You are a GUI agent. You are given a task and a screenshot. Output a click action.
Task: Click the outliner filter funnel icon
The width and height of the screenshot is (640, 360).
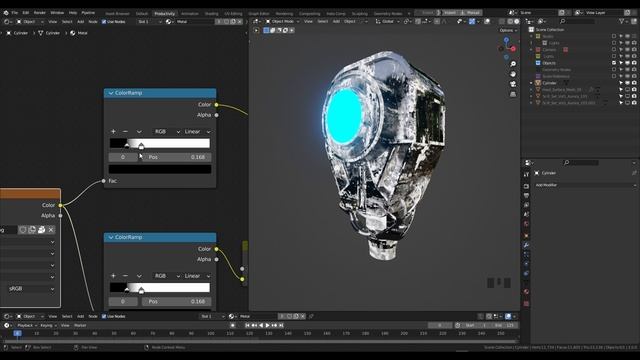click(622, 21)
